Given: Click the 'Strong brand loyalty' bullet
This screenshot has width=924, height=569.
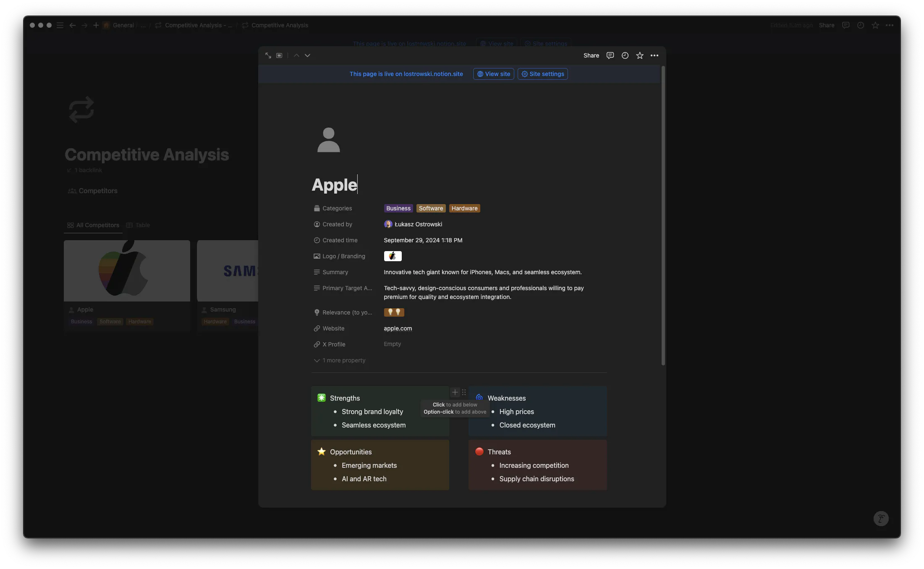Looking at the screenshot, I should (372, 412).
